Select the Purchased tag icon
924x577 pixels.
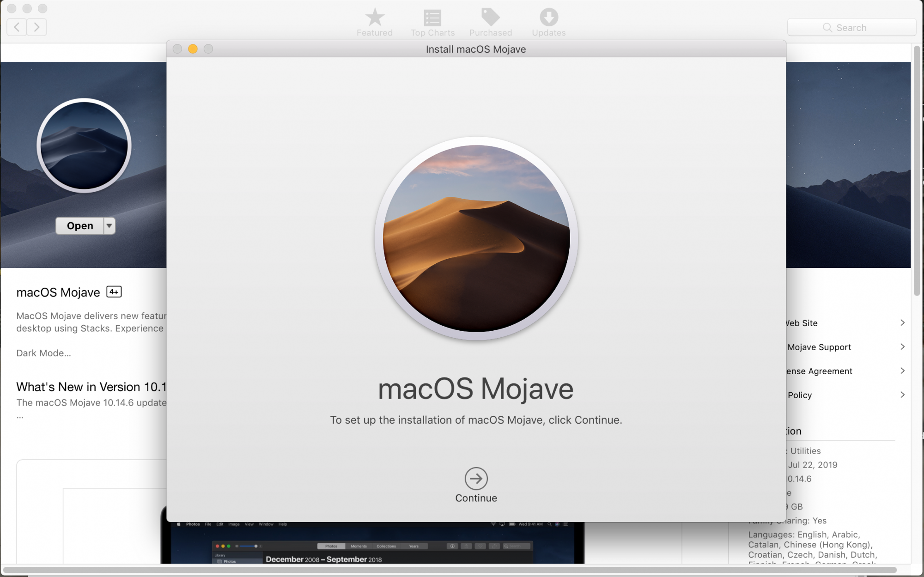tap(490, 18)
